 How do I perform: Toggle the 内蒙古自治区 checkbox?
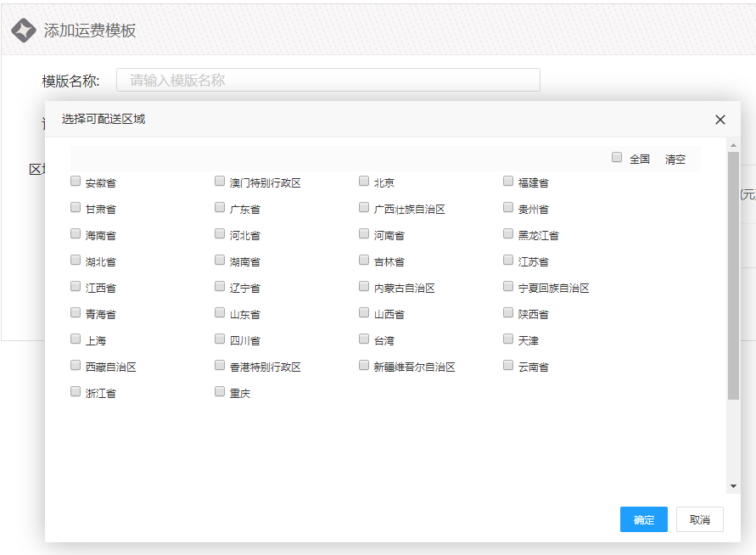364,287
